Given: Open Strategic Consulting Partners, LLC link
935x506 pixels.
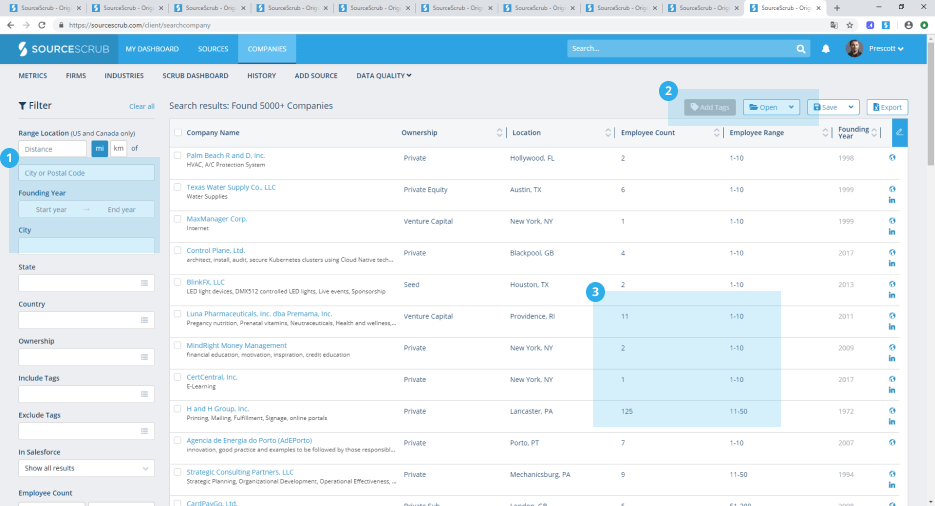Looking at the screenshot, I should [240, 472].
